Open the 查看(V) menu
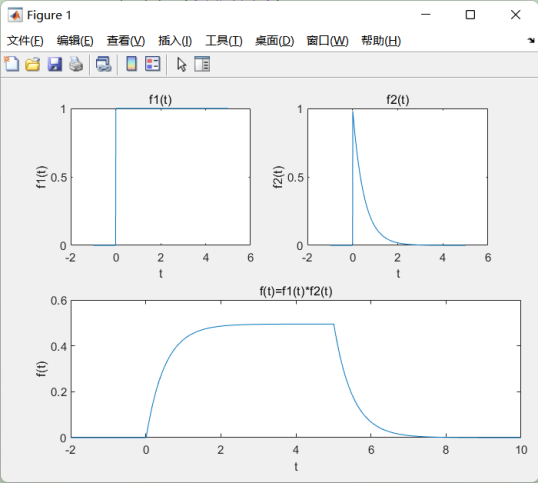Viewport: 539px width, 484px height. coord(126,41)
